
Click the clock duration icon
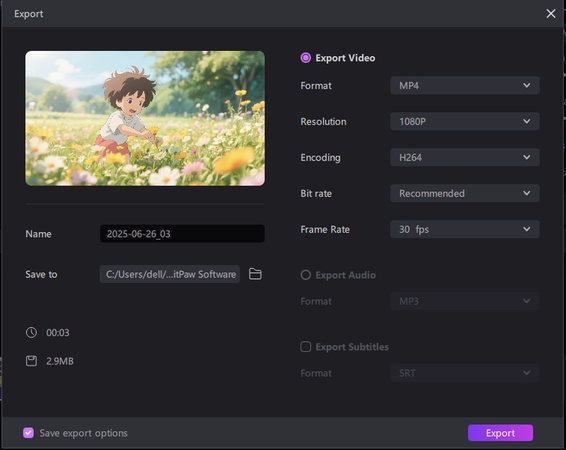(x=31, y=332)
